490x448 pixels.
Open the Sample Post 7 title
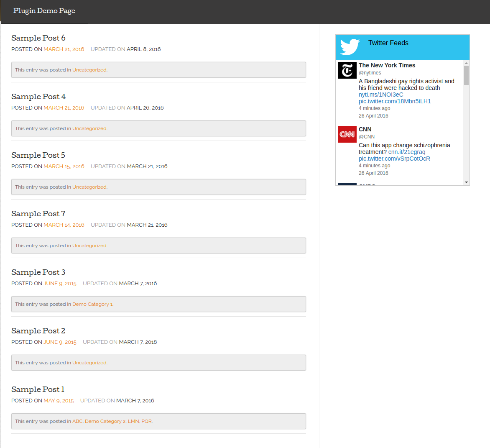coord(38,213)
